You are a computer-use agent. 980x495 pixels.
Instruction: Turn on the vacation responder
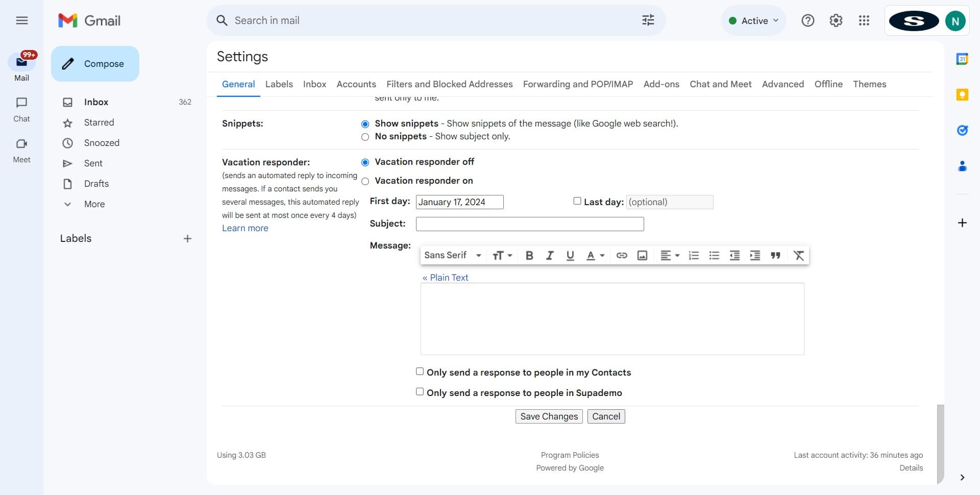(x=365, y=181)
